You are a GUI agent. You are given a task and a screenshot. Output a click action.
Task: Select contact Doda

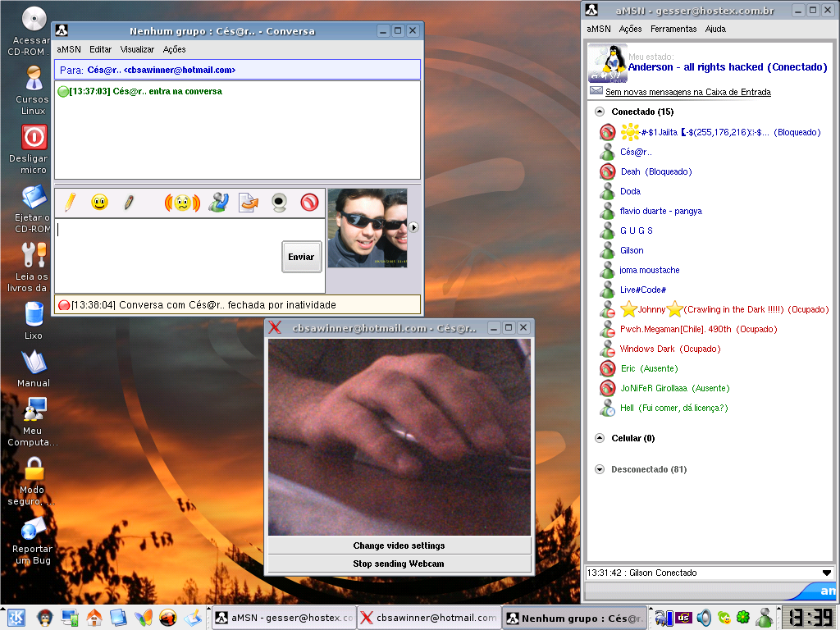coord(630,191)
